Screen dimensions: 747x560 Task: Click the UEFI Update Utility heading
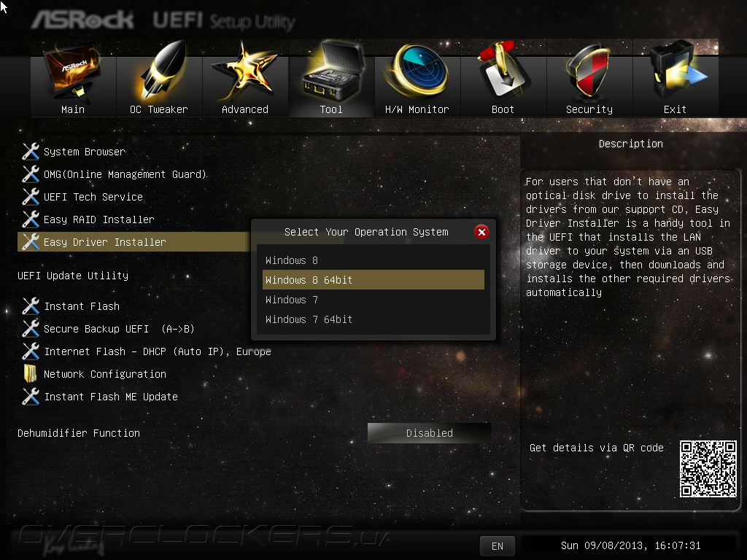(x=73, y=275)
